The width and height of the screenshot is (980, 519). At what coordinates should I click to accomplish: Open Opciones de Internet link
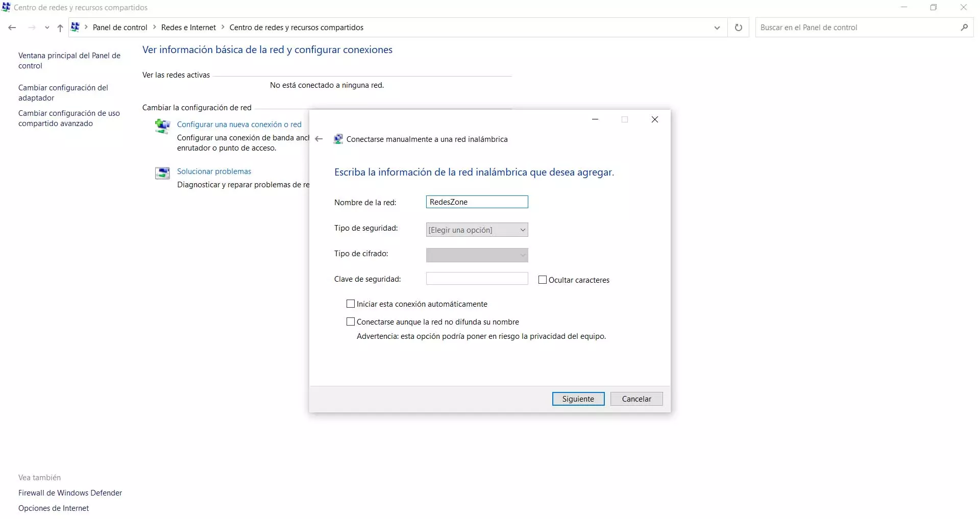tap(54, 508)
